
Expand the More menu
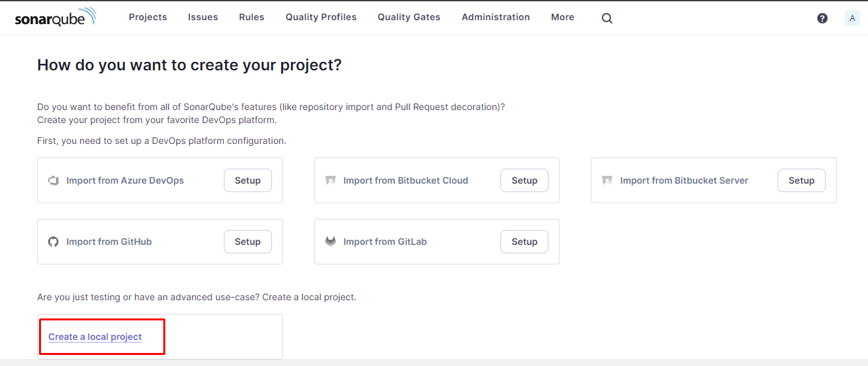pos(562,17)
